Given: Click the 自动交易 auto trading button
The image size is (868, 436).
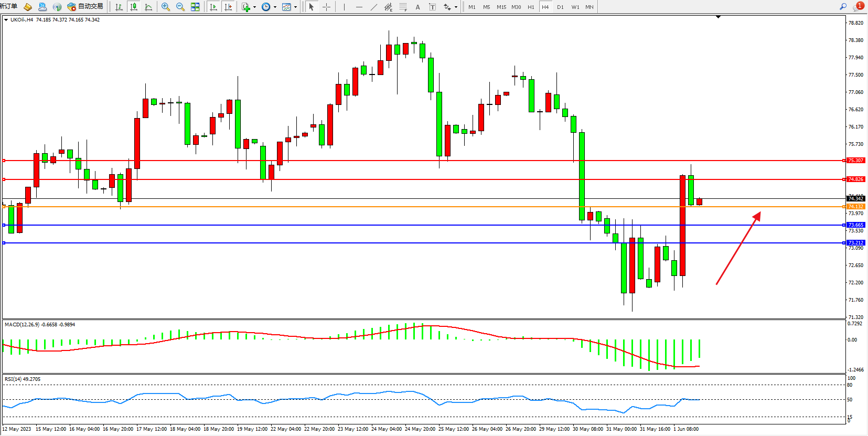Looking at the screenshot, I should click(x=85, y=7).
